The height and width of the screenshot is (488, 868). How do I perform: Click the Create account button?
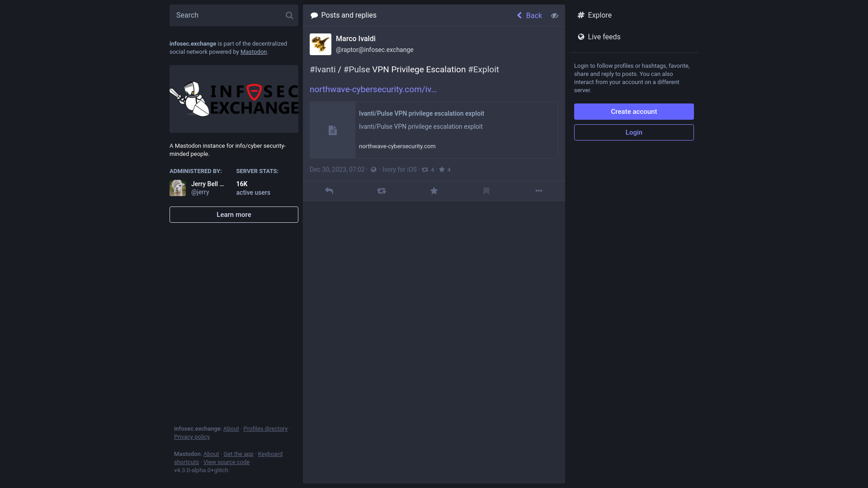pos(634,112)
